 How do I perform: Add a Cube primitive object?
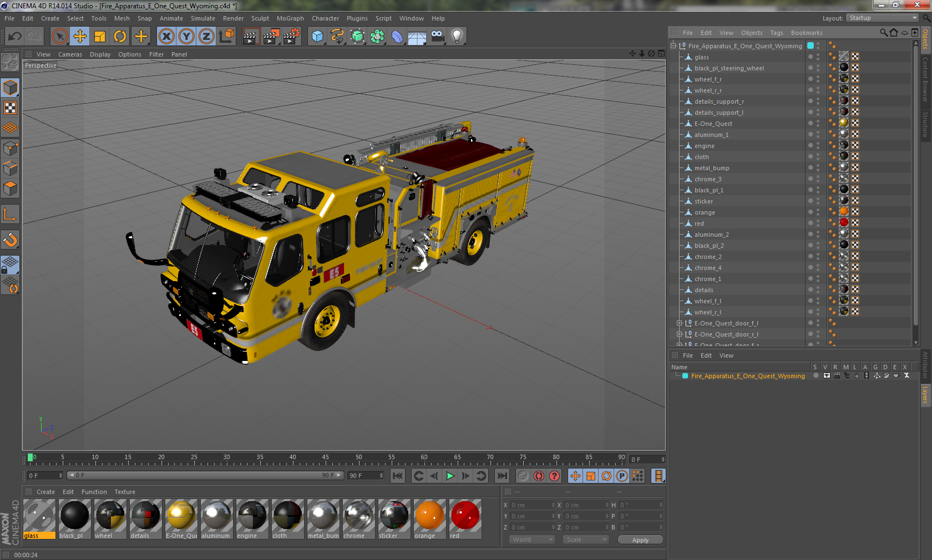click(x=317, y=37)
